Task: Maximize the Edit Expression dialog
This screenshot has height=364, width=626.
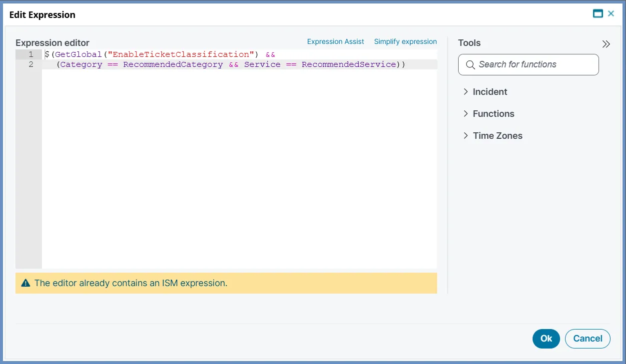Action: pos(598,13)
